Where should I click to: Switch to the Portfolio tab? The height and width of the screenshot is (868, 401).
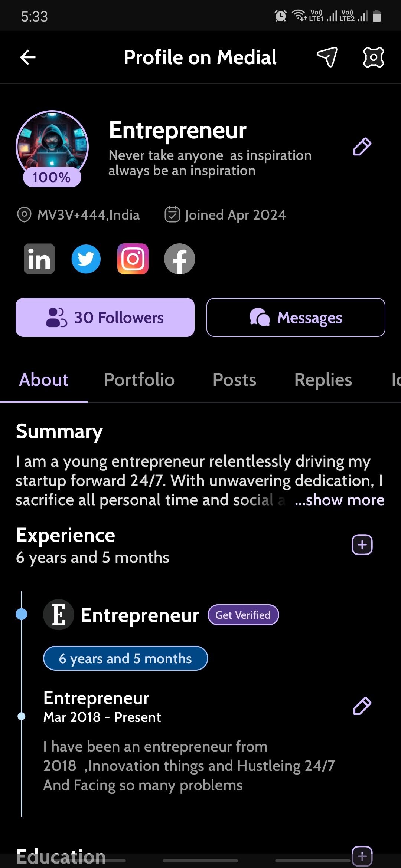tap(139, 380)
